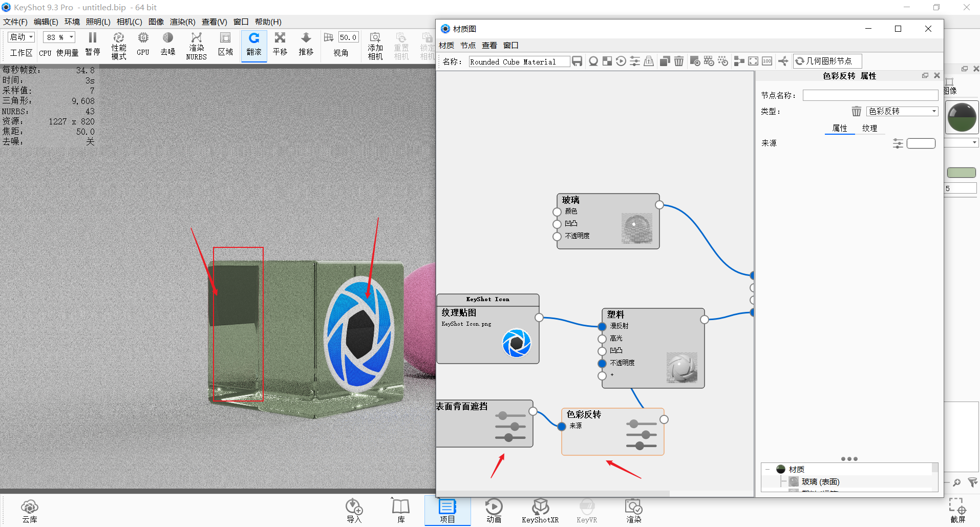Image resolution: width=980 pixels, height=527 pixels.
Task: Click the 动画 animation button at bottom
Action: click(494, 510)
